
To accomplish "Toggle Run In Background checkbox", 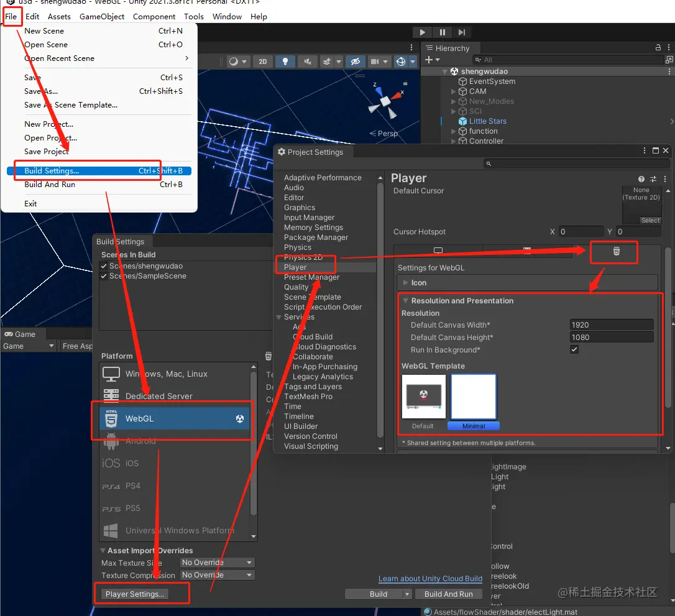I will pyautogui.click(x=574, y=349).
